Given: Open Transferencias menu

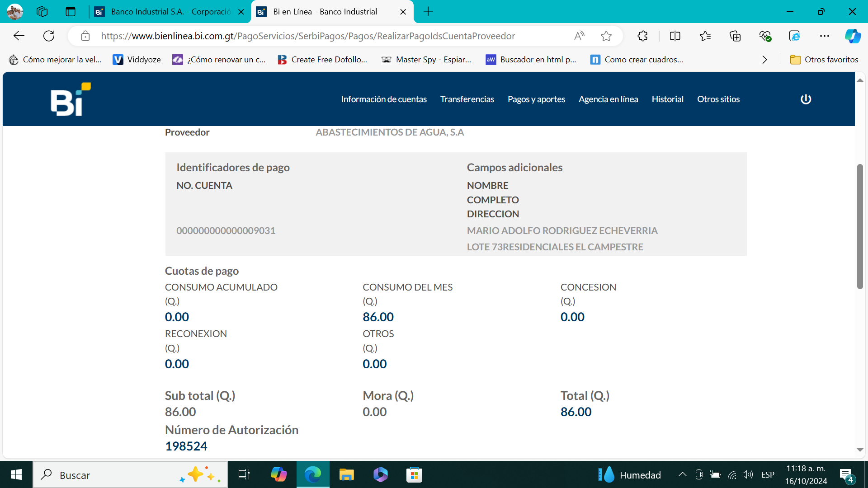Looking at the screenshot, I should 467,99.
